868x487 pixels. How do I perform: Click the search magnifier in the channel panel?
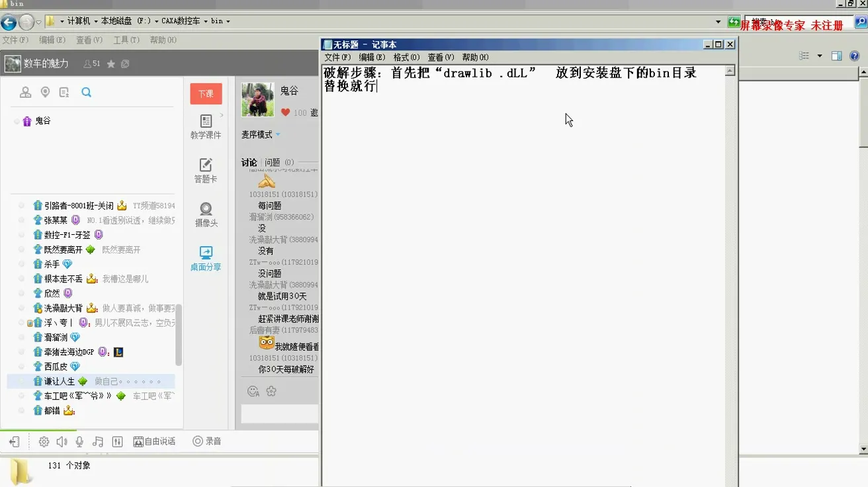86,93
